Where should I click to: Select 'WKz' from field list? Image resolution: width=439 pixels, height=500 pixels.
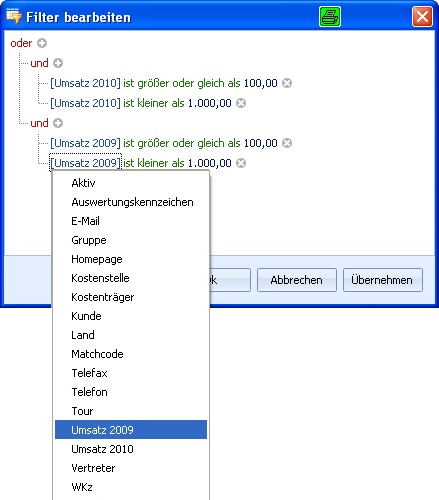[131, 487]
